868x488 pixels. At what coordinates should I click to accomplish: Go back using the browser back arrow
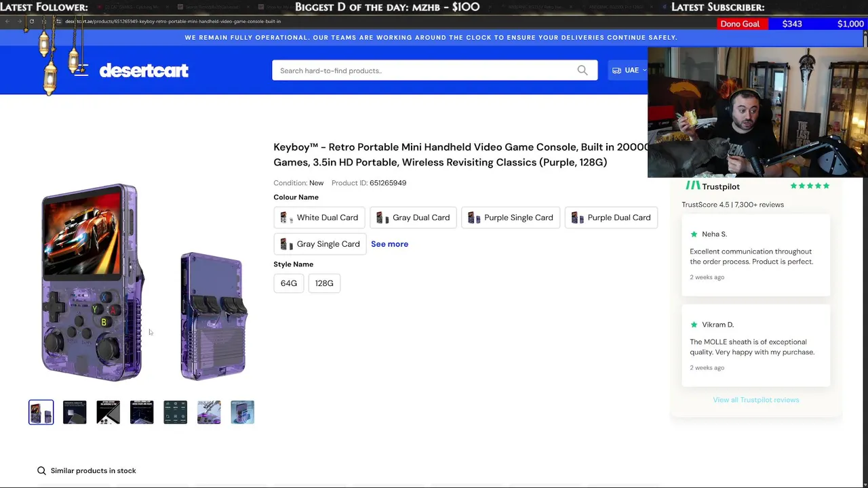pyautogui.click(x=7, y=21)
